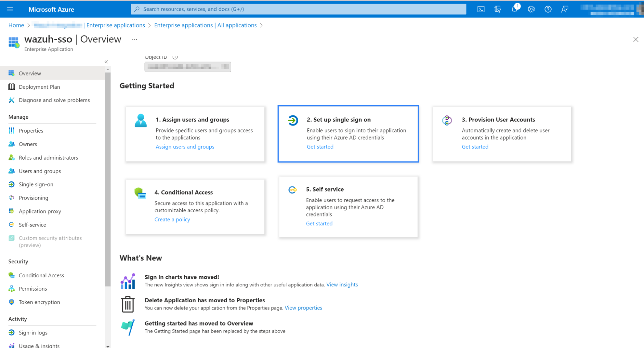Click the Getting started flag icon
The width and height of the screenshot is (644, 348).
tap(128, 327)
